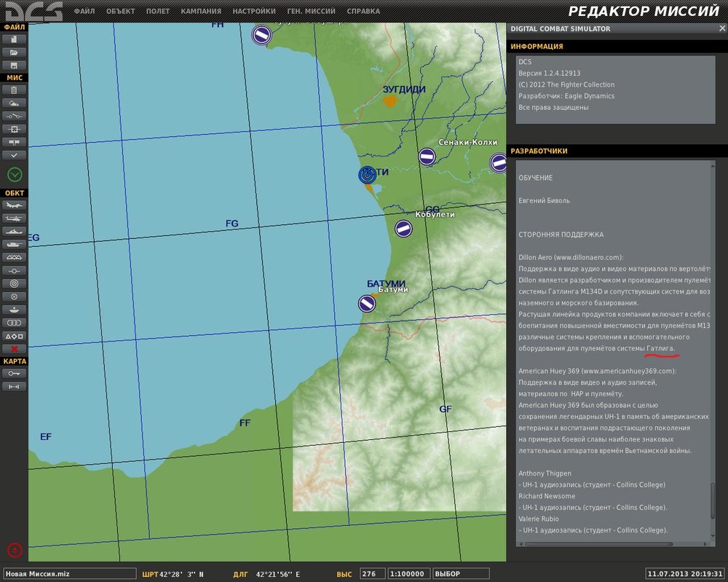This screenshot has width=728, height=582.
Task: Click the Евгений Биволь name
Action: pyautogui.click(x=544, y=200)
